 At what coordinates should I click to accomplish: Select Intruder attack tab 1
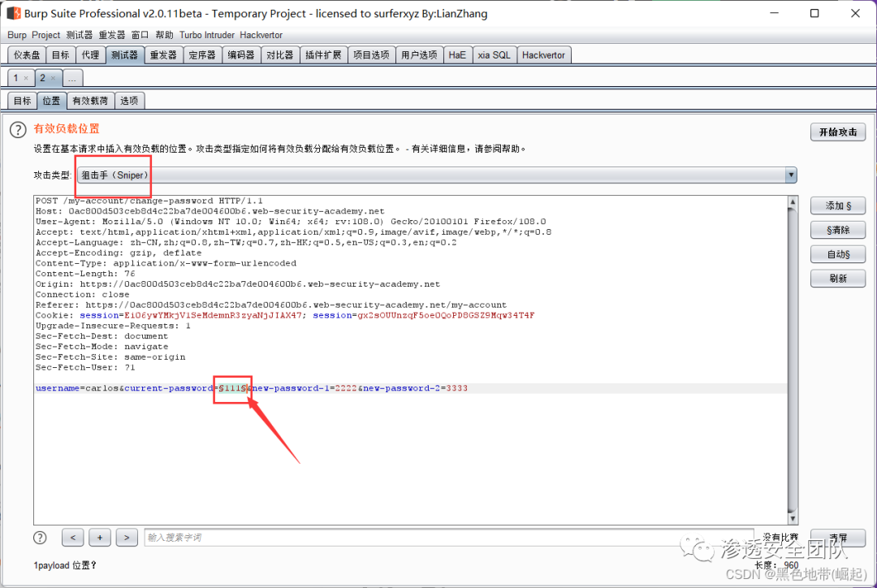click(x=16, y=78)
